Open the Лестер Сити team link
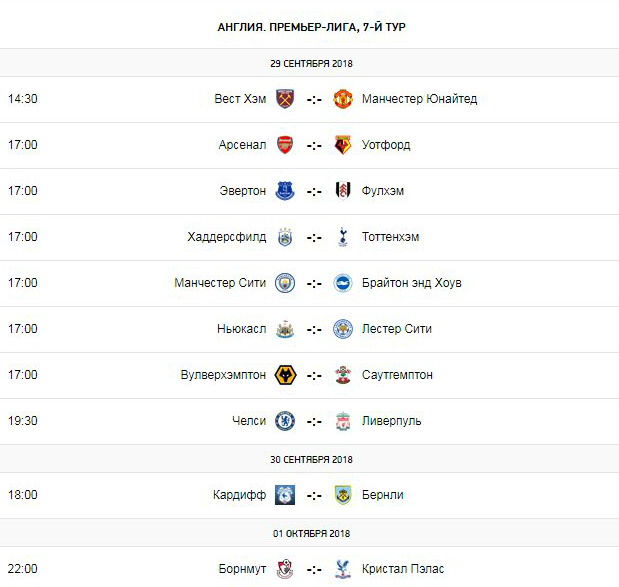 click(396, 329)
